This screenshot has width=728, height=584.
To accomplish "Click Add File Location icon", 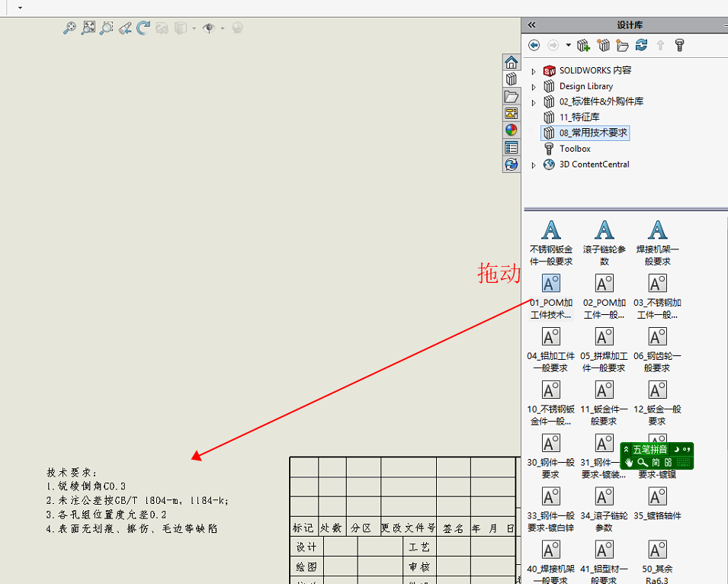I will (604, 45).
